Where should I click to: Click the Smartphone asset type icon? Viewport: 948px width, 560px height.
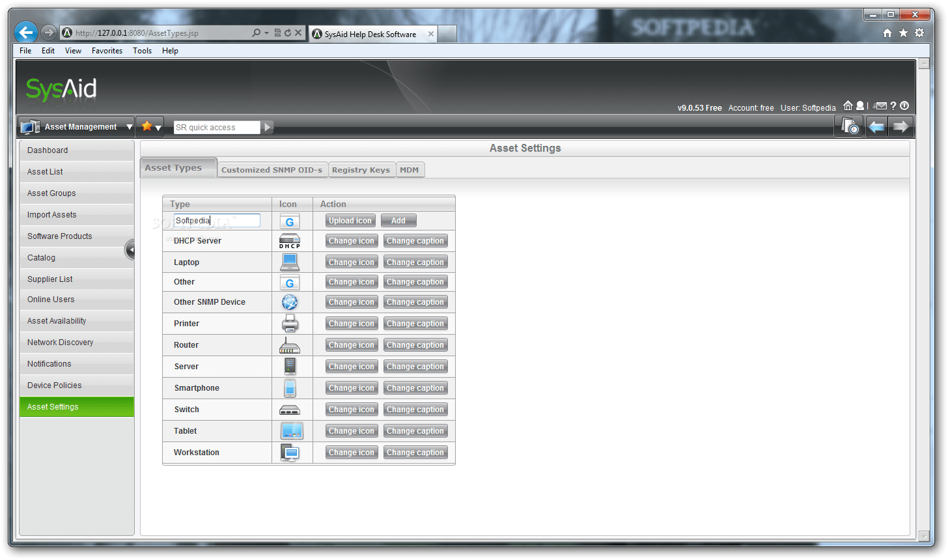pyautogui.click(x=289, y=387)
